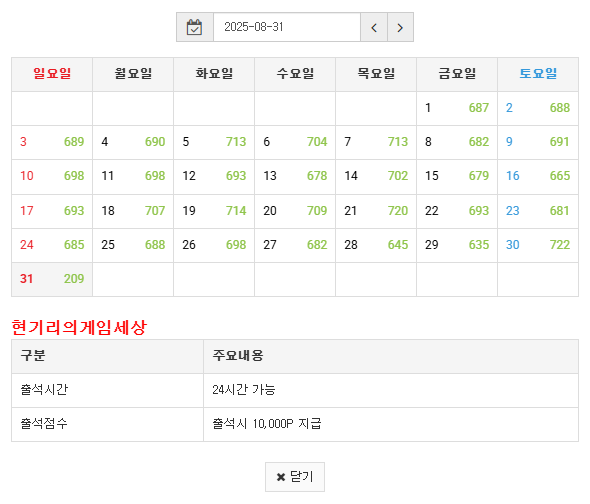The height and width of the screenshot is (504, 590).
Task: Click attendance count 720 on day 21
Action: [398, 211]
